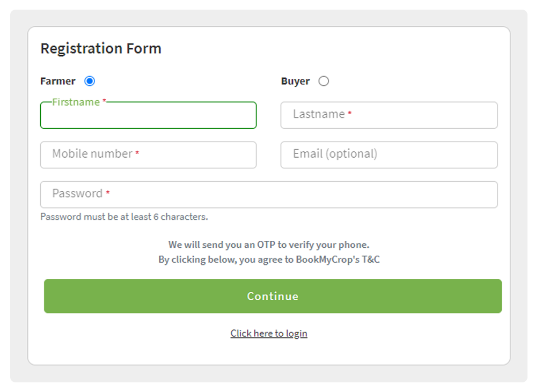Click the red asterisk beside Lastname

pos(350,114)
